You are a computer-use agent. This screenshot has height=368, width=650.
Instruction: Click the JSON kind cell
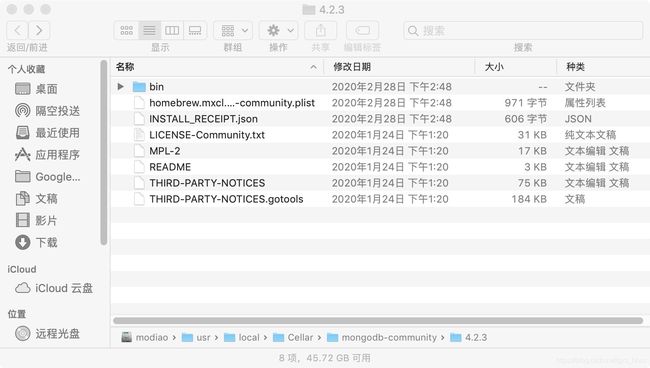click(x=578, y=119)
